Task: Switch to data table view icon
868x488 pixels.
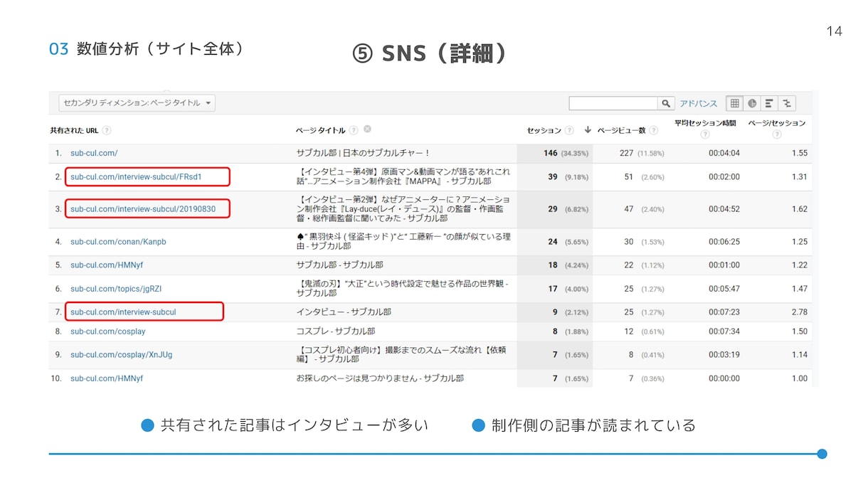Action: pos(735,104)
